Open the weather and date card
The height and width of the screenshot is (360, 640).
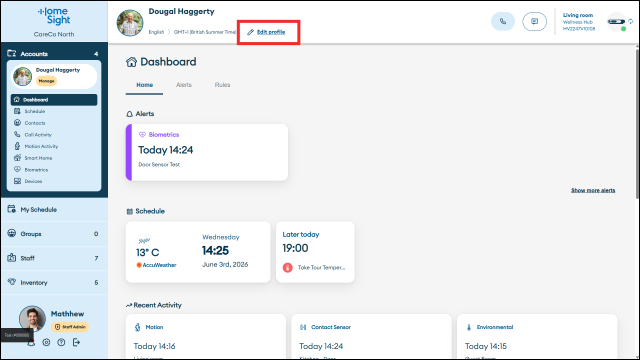click(x=198, y=252)
